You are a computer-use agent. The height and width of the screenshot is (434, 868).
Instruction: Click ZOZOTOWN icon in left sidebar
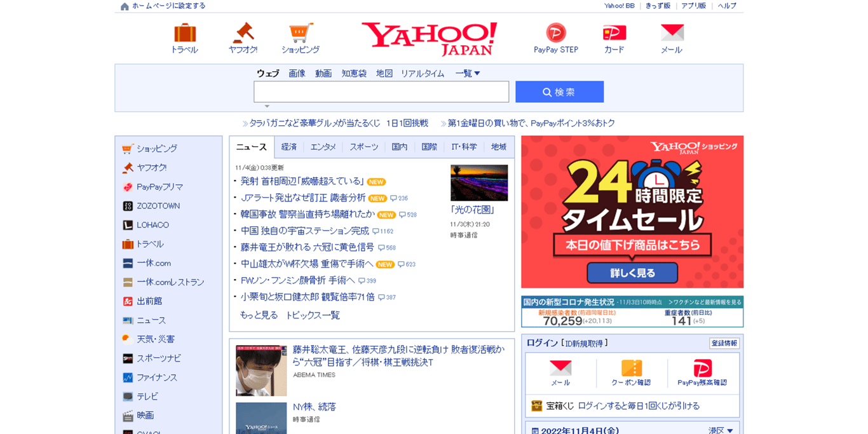tap(128, 206)
